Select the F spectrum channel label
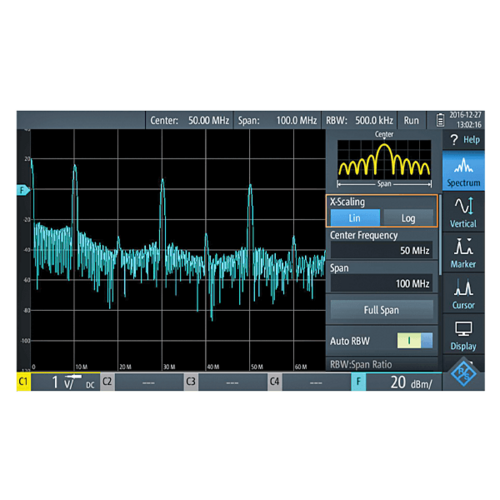 tap(358, 382)
